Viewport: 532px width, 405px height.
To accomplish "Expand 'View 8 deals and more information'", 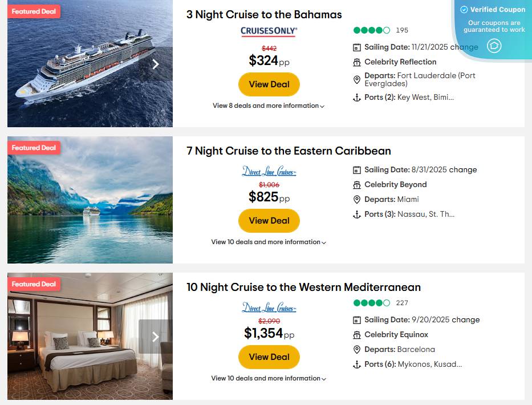I will (x=268, y=106).
